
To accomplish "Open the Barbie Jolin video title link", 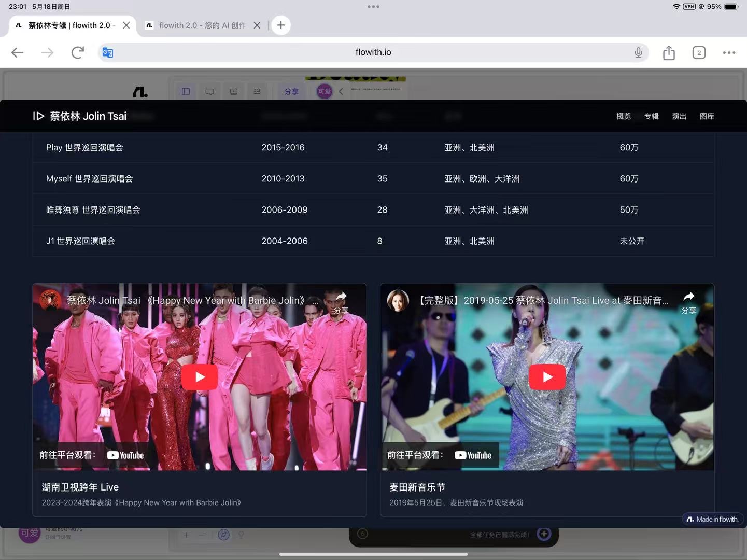I will point(192,301).
